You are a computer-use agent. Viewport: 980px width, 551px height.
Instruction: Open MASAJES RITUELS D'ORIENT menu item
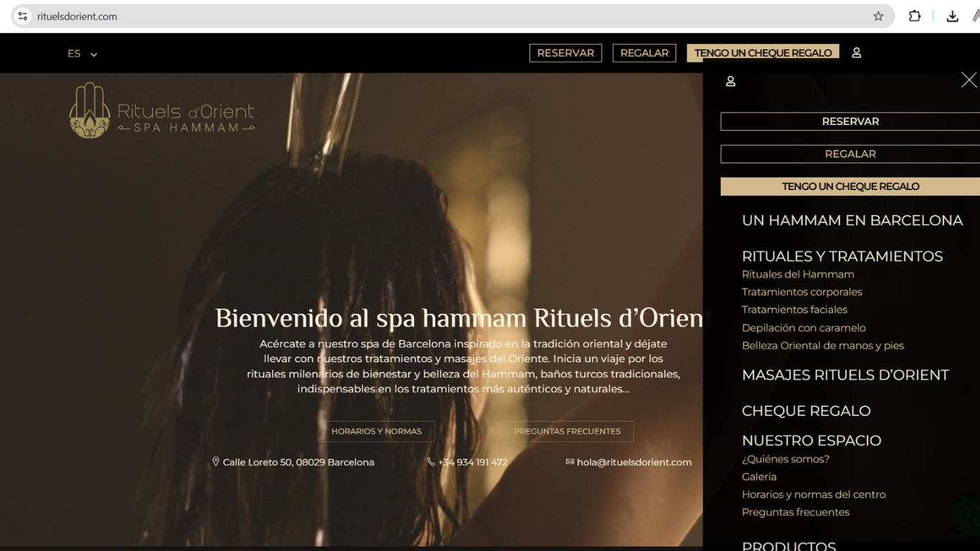[845, 375]
